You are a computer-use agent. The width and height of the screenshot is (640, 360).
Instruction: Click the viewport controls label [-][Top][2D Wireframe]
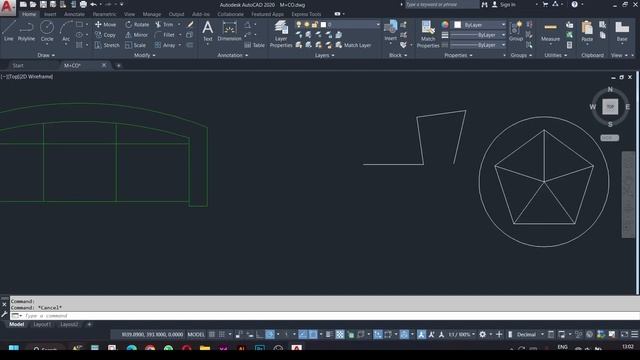tap(27, 76)
